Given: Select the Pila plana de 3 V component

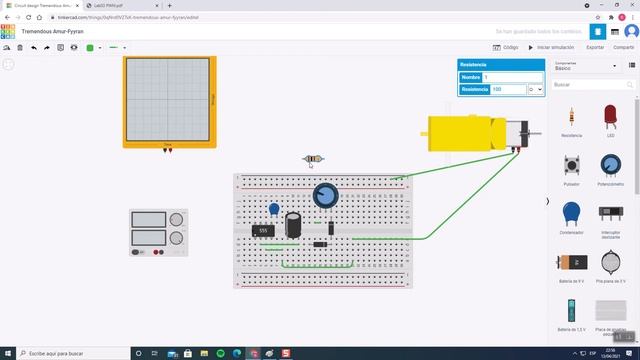Looking at the screenshot, I should pyautogui.click(x=611, y=267).
